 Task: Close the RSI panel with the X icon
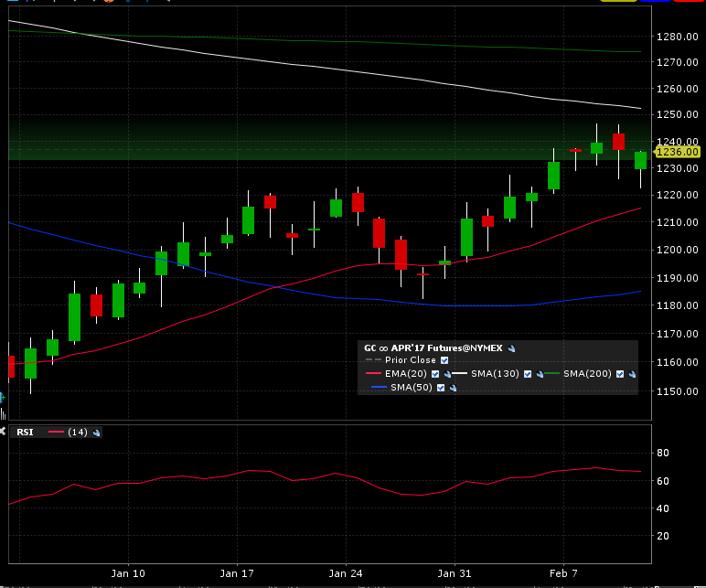point(4,432)
